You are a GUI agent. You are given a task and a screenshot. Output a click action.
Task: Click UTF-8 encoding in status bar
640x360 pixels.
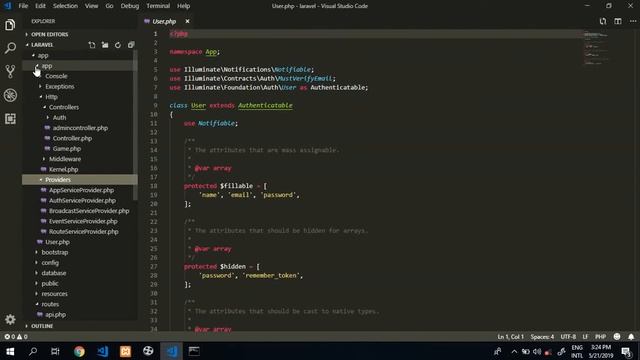tap(568, 337)
